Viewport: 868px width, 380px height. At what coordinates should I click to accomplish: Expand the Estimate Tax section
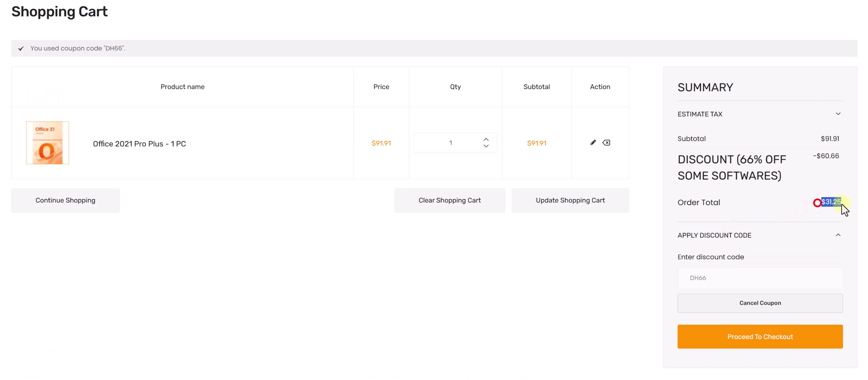coord(838,114)
